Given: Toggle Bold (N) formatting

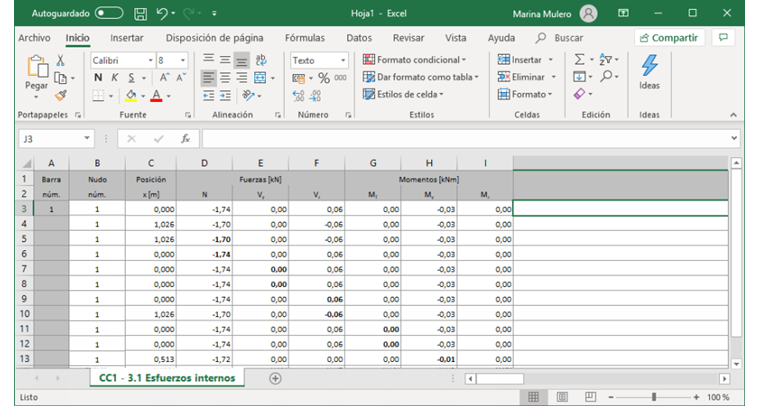Looking at the screenshot, I should [x=98, y=78].
